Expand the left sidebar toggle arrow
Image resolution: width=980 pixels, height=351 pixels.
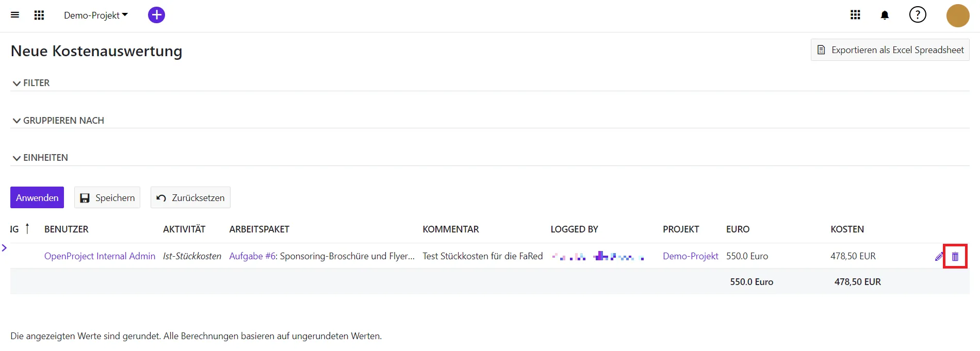tap(4, 248)
